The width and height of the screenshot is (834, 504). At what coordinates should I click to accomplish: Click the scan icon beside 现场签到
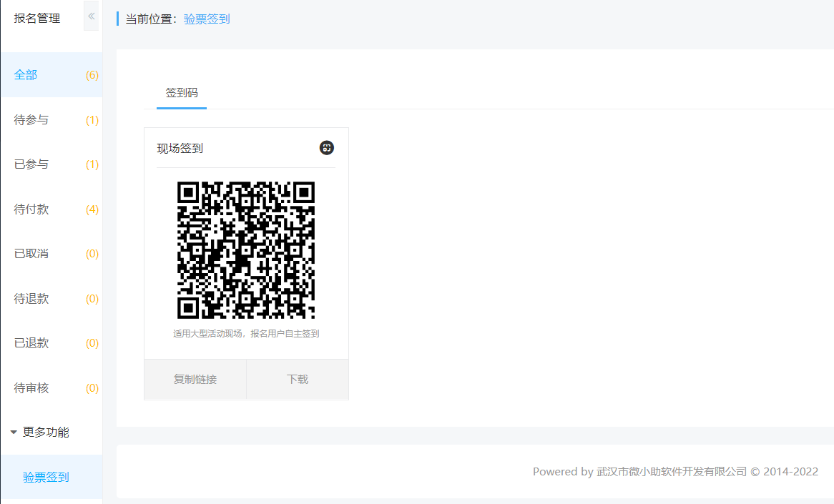click(x=327, y=148)
